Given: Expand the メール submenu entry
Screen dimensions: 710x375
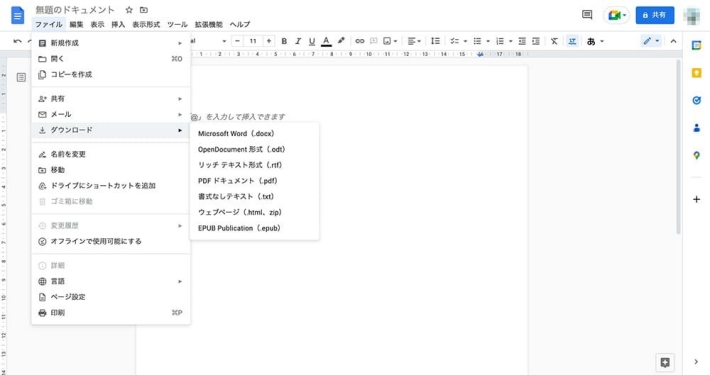Looking at the screenshot, I should coord(111,115).
